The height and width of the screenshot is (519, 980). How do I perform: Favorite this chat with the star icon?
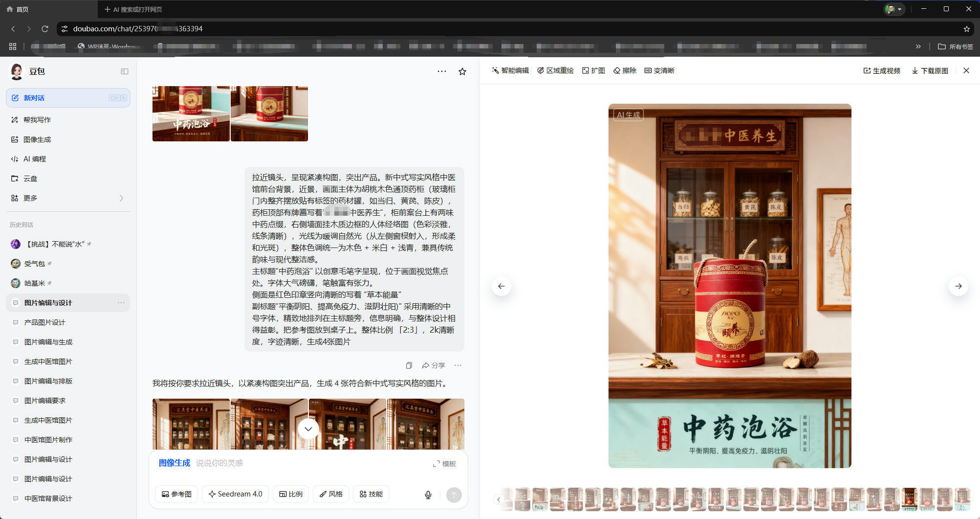[462, 71]
